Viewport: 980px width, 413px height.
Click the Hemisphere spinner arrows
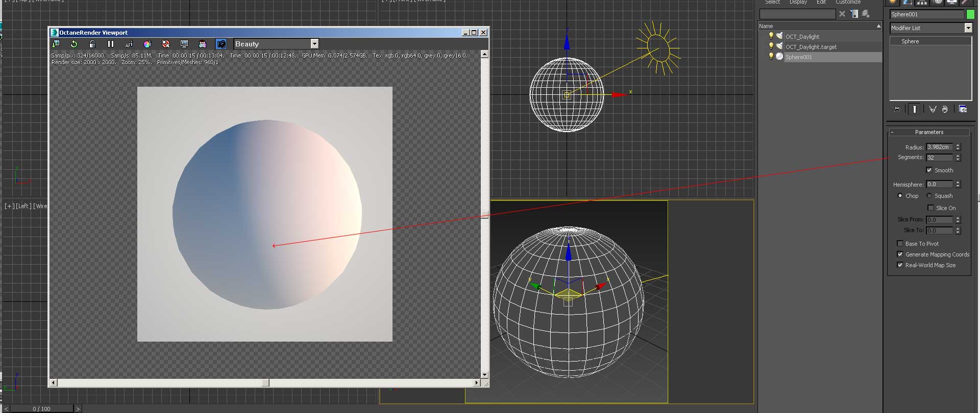tap(958, 184)
